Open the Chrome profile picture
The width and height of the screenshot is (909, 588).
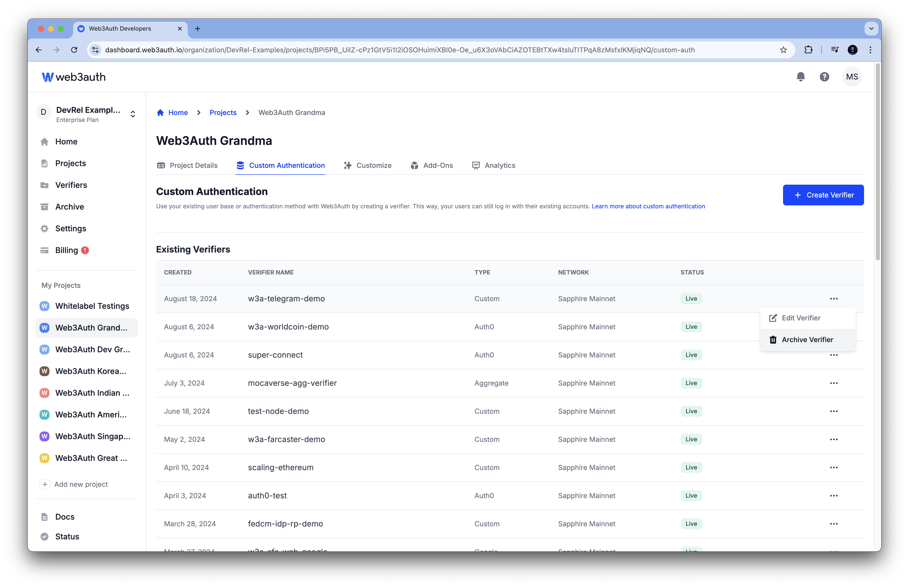coord(852,50)
